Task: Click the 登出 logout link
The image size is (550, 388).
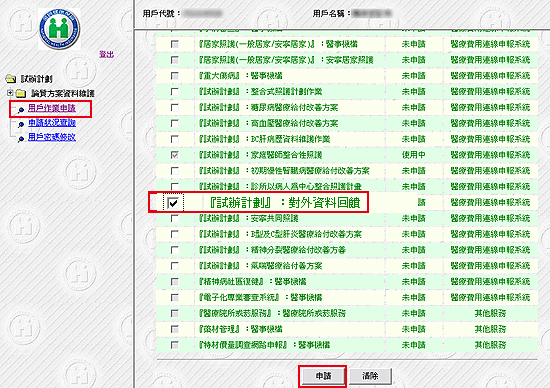Action: [x=107, y=54]
